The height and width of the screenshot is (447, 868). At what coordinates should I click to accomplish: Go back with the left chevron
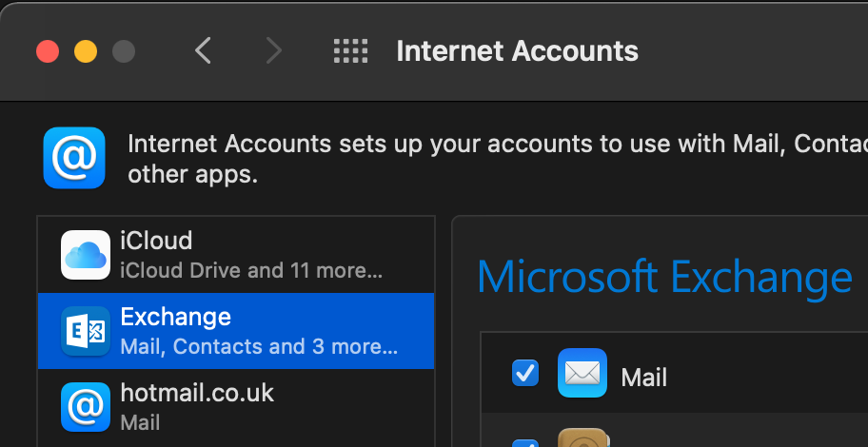pos(203,51)
